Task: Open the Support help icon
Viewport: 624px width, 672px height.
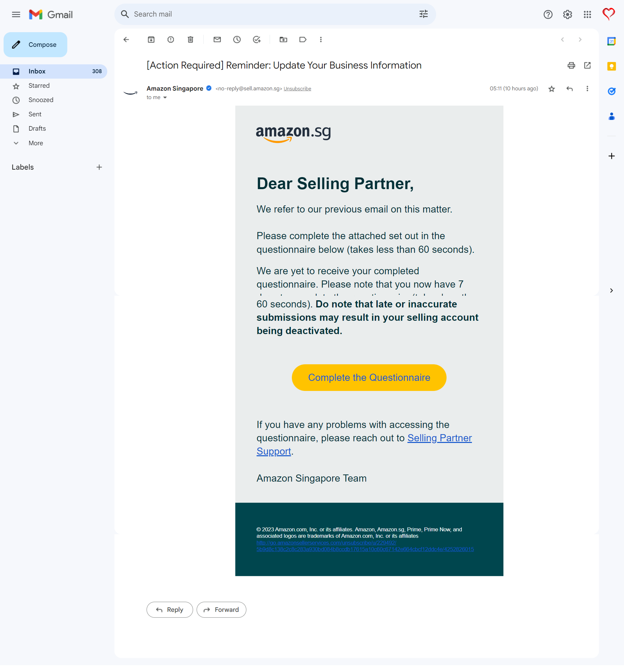Action: pyautogui.click(x=548, y=15)
